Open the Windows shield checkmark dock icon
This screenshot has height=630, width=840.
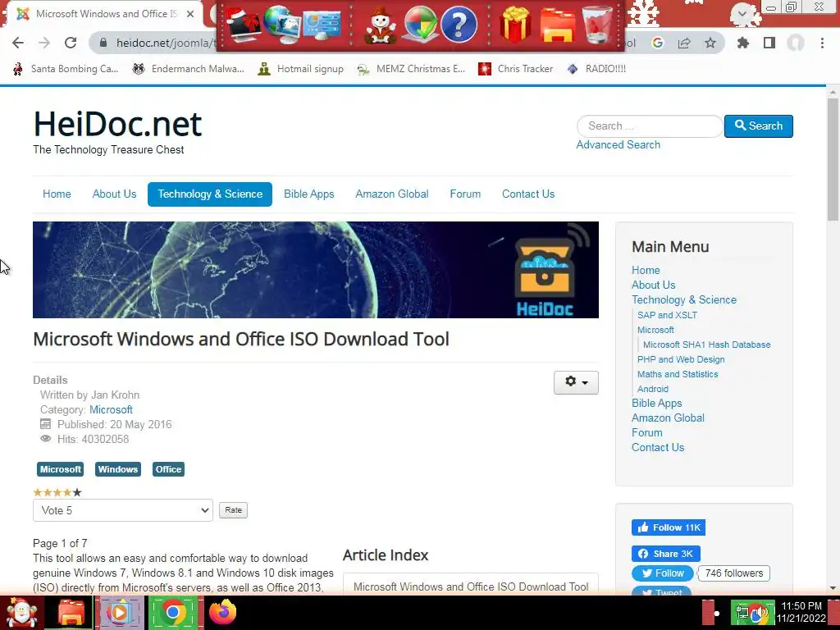tap(420, 25)
